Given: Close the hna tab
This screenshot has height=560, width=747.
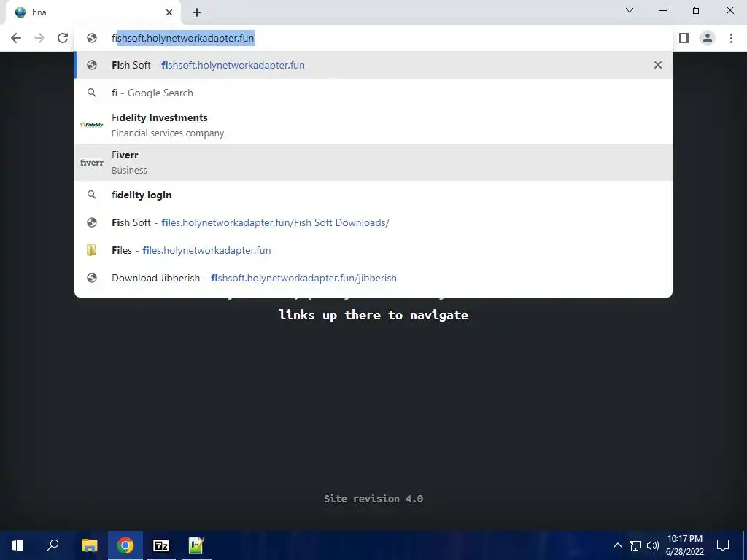Looking at the screenshot, I should tap(169, 12).
